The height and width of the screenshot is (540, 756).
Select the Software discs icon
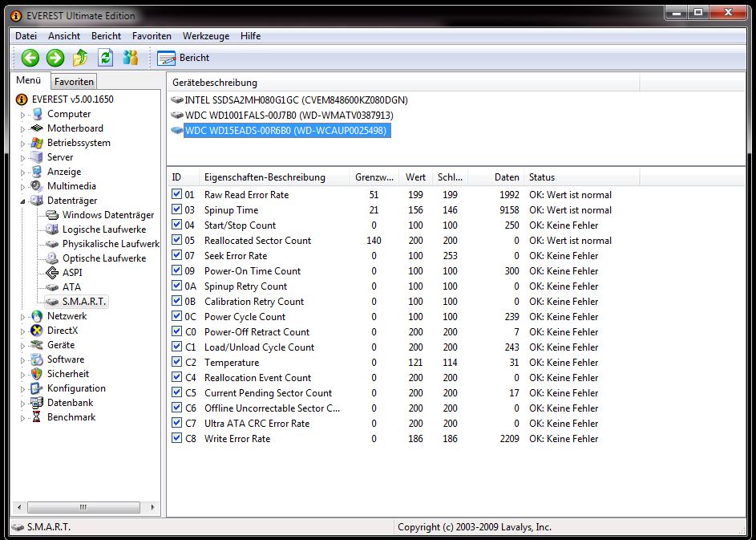[37, 359]
